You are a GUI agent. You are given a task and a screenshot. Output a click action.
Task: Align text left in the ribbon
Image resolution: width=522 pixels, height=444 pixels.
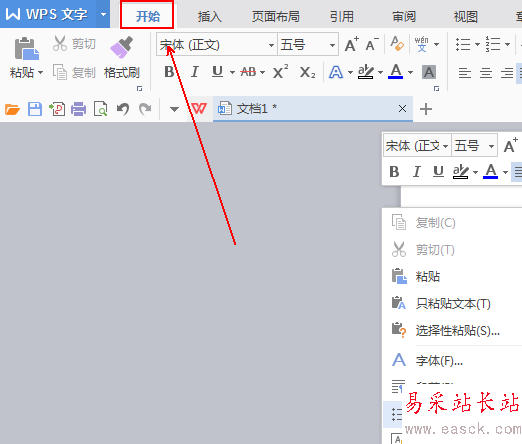coord(465,72)
